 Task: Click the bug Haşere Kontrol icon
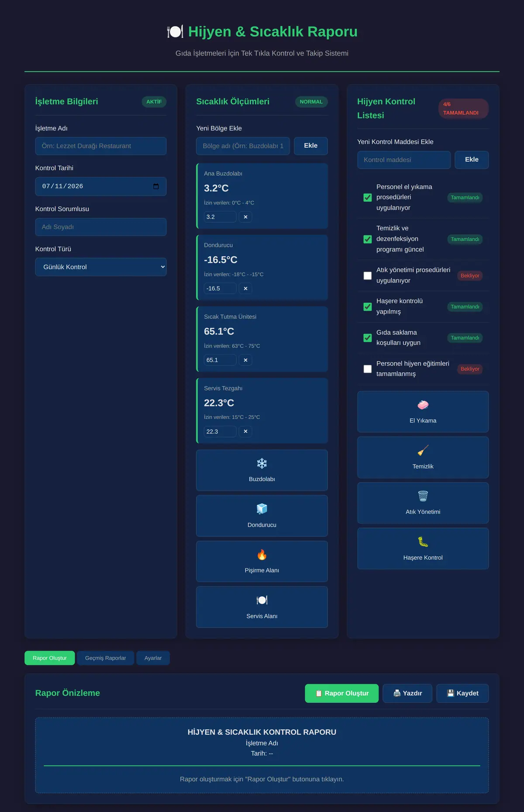coord(423,542)
